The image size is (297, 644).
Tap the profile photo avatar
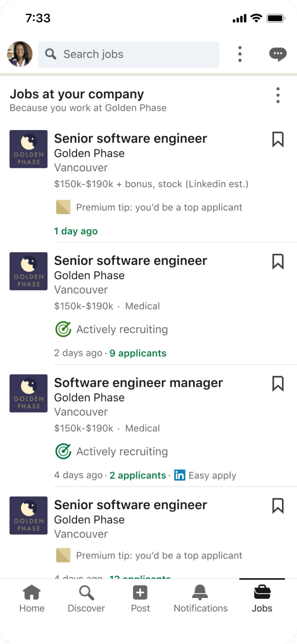coord(20,54)
